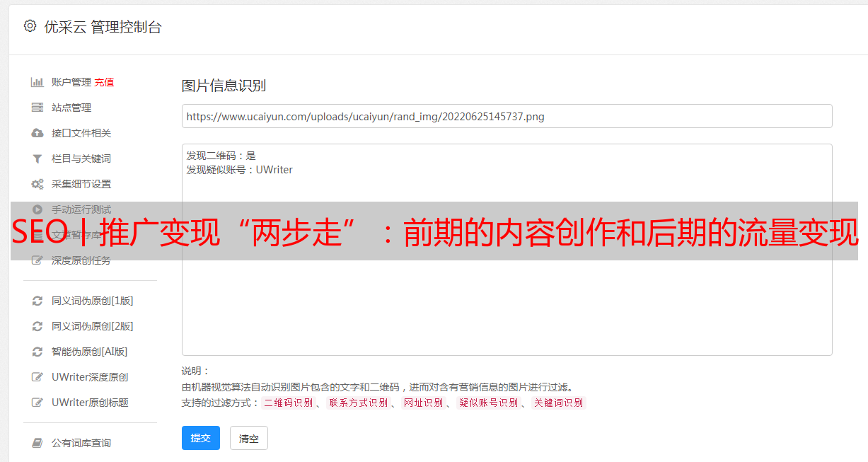Click the cloud upload icon beside 接口文件相关
Viewport: 868px width, 462px height.
[x=37, y=133]
